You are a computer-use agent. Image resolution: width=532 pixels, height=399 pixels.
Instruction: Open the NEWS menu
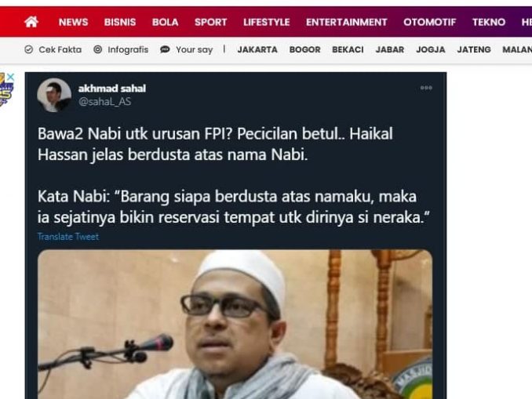pos(73,22)
